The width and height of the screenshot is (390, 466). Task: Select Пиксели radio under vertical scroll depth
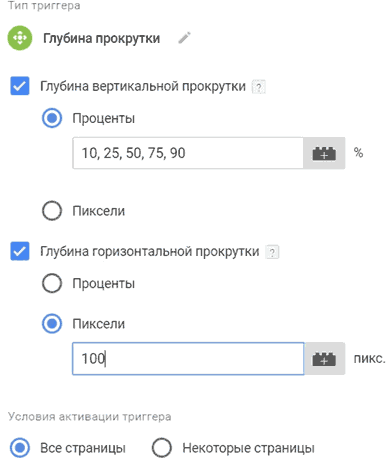pyautogui.click(x=52, y=211)
